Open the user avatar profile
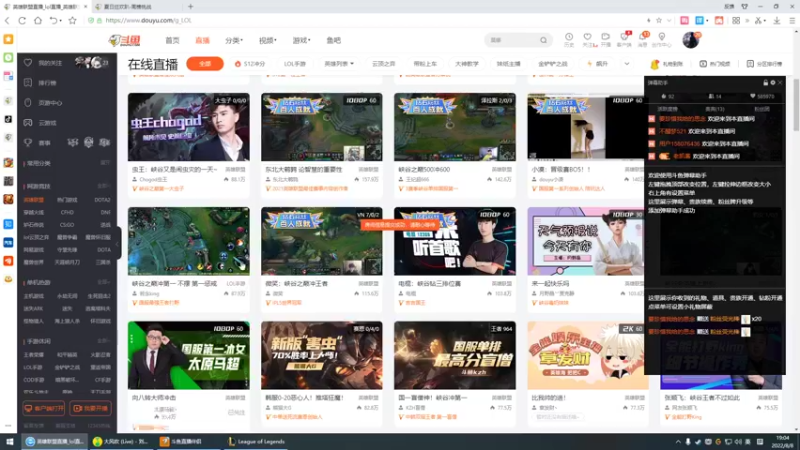The height and width of the screenshot is (450, 800). click(x=691, y=40)
